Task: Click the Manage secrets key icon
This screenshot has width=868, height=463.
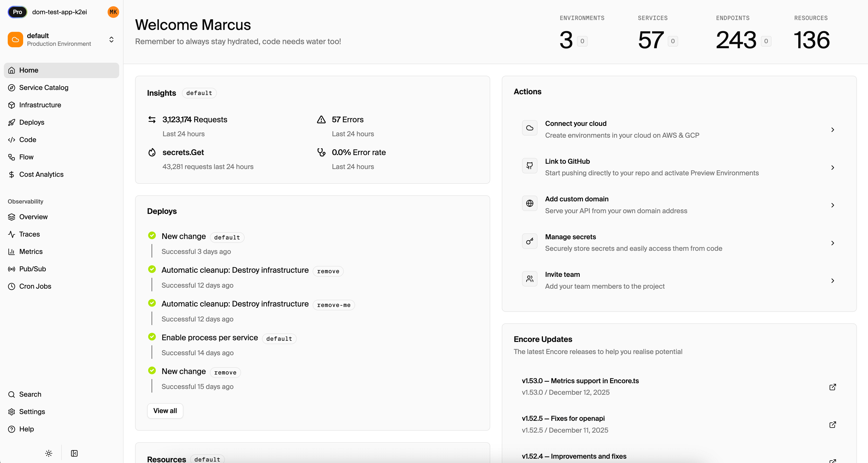Action: tap(529, 241)
